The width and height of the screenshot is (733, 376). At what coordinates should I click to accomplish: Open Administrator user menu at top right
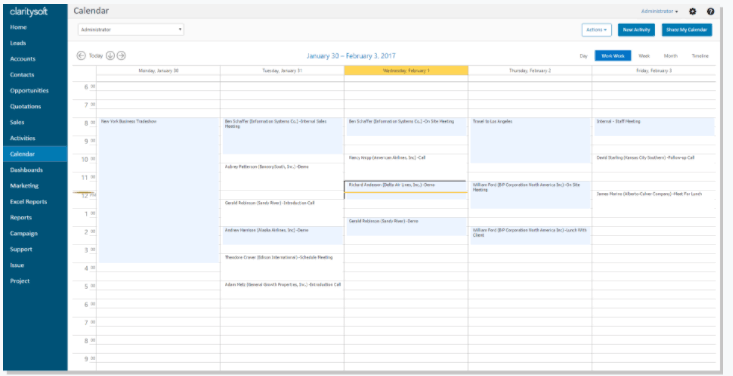[x=660, y=11]
